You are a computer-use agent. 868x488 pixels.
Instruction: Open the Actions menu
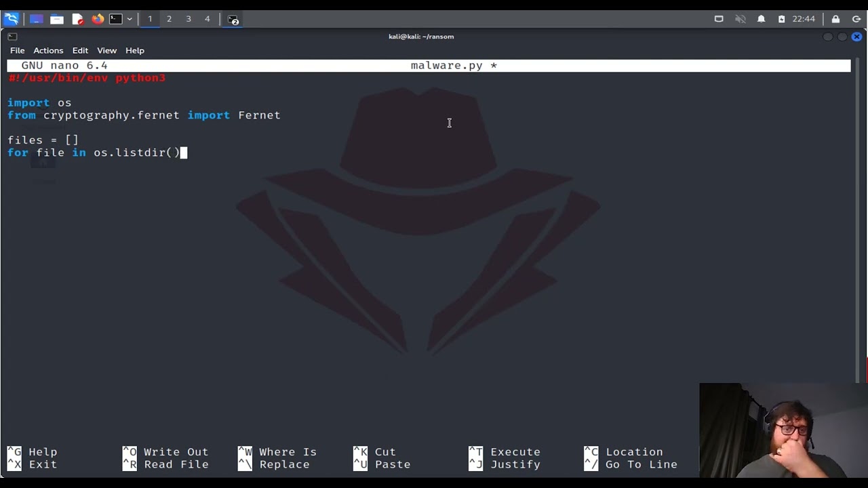tap(48, 50)
